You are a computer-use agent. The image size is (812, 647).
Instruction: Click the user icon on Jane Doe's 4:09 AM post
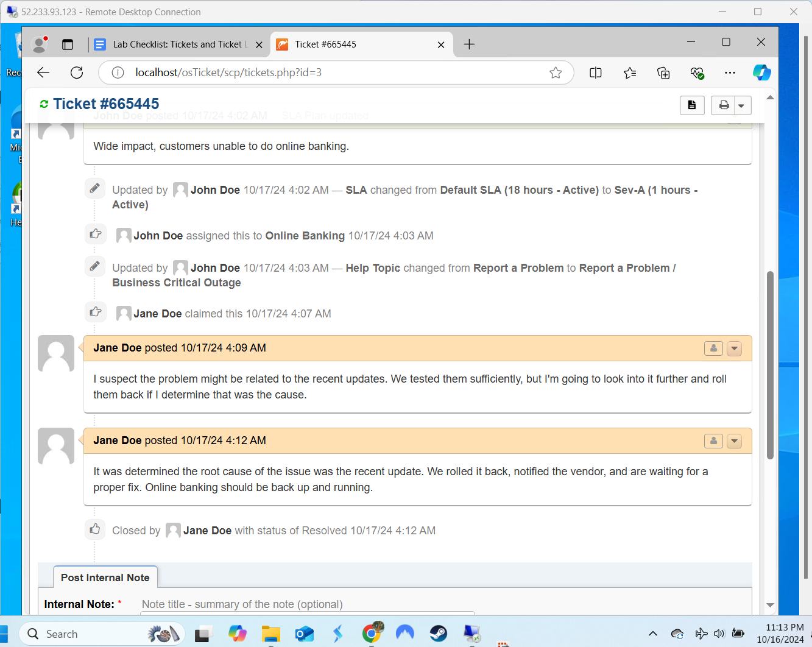(x=713, y=348)
